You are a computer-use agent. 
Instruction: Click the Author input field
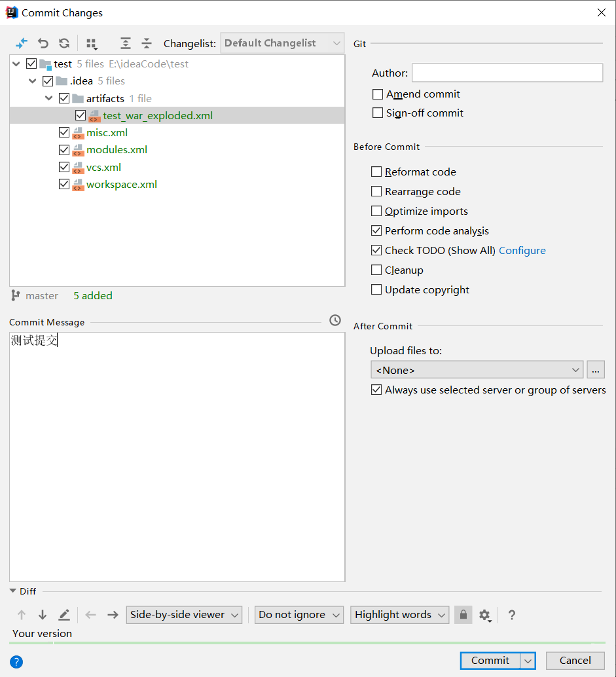pos(507,73)
